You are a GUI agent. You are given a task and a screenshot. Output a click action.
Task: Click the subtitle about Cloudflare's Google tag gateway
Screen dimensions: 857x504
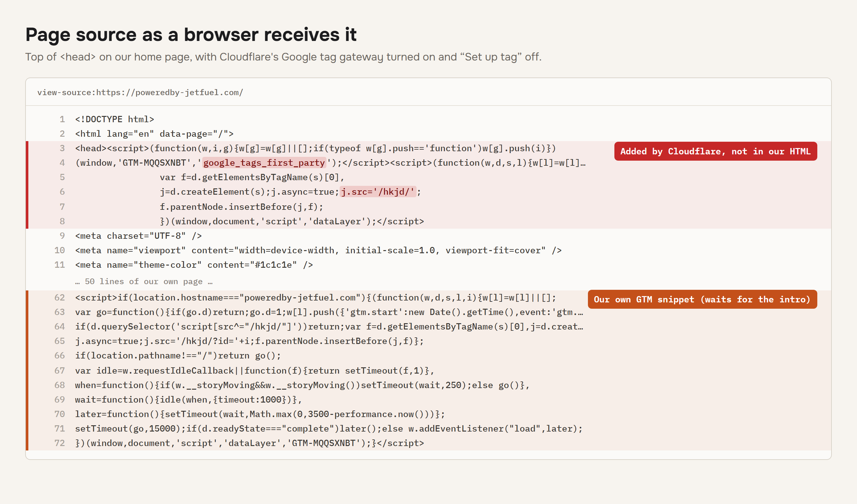click(283, 57)
